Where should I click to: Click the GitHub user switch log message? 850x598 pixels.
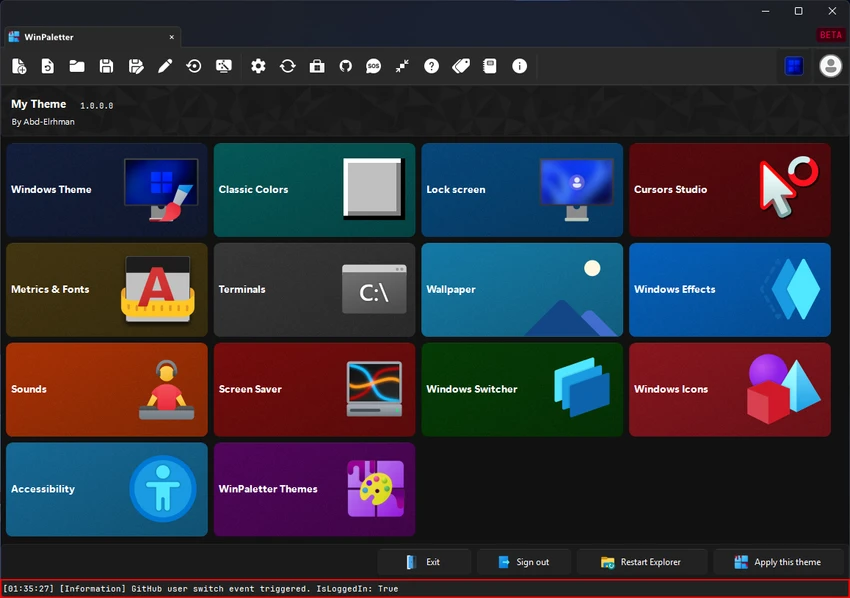[201, 588]
